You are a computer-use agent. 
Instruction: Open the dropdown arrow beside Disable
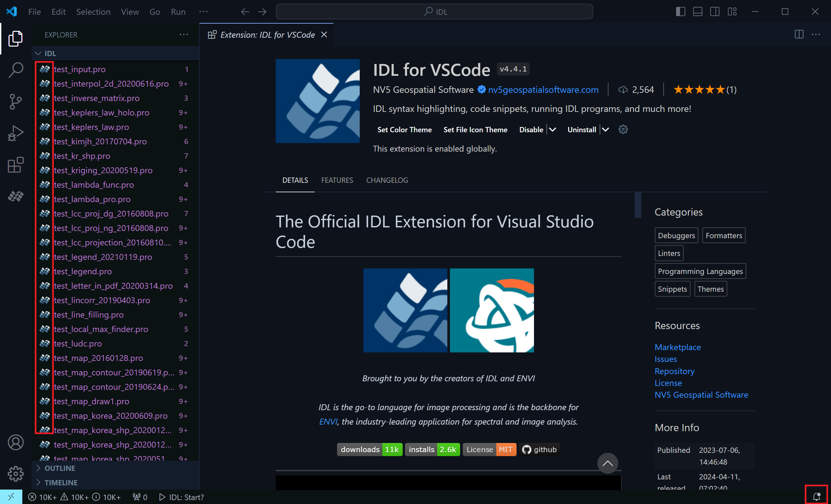point(552,130)
